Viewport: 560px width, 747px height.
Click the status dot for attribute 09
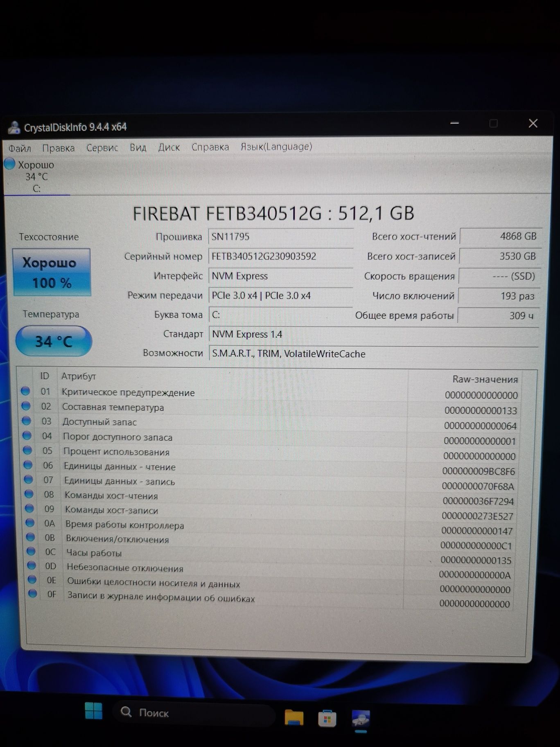click(29, 508)
